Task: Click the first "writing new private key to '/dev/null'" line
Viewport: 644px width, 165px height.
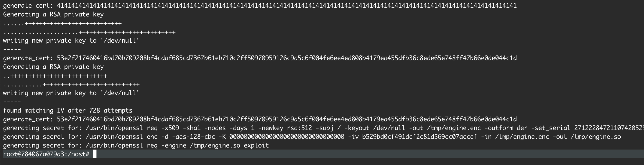Action: pos(71,41)
